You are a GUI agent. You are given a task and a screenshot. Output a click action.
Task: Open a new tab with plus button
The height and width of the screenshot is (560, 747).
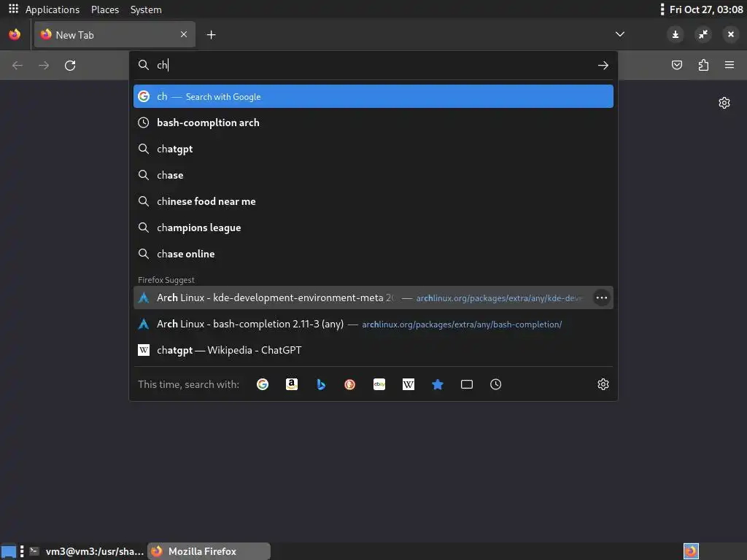pyautogui.click(x=211, y=35)
